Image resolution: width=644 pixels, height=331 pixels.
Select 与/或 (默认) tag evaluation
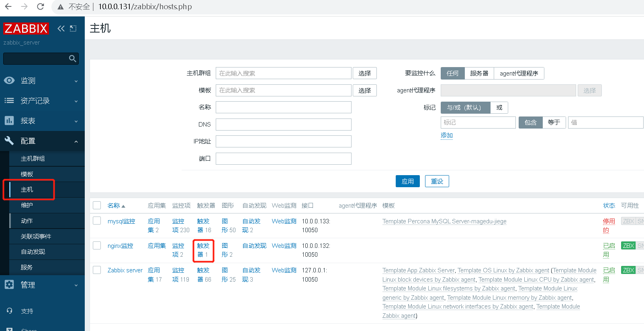point(466,108)
